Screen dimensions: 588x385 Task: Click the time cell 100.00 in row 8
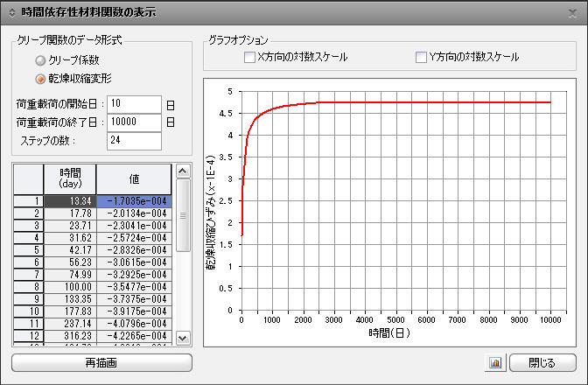click(70, 286)
